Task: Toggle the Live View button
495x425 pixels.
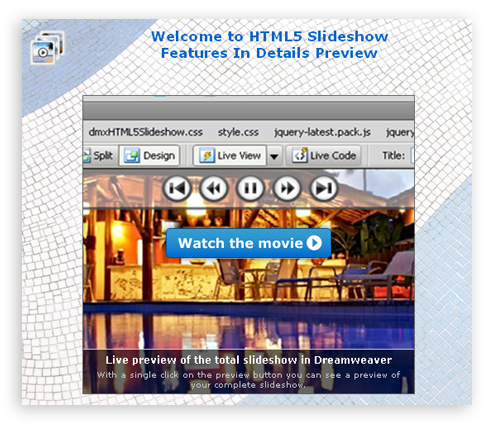Action: point(230,156)
